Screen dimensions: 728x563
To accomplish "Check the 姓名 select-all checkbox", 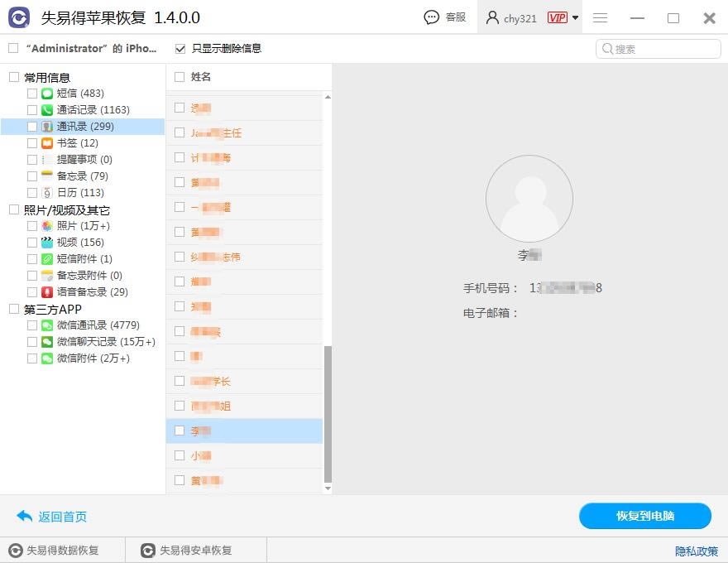I will pos(180,77).
